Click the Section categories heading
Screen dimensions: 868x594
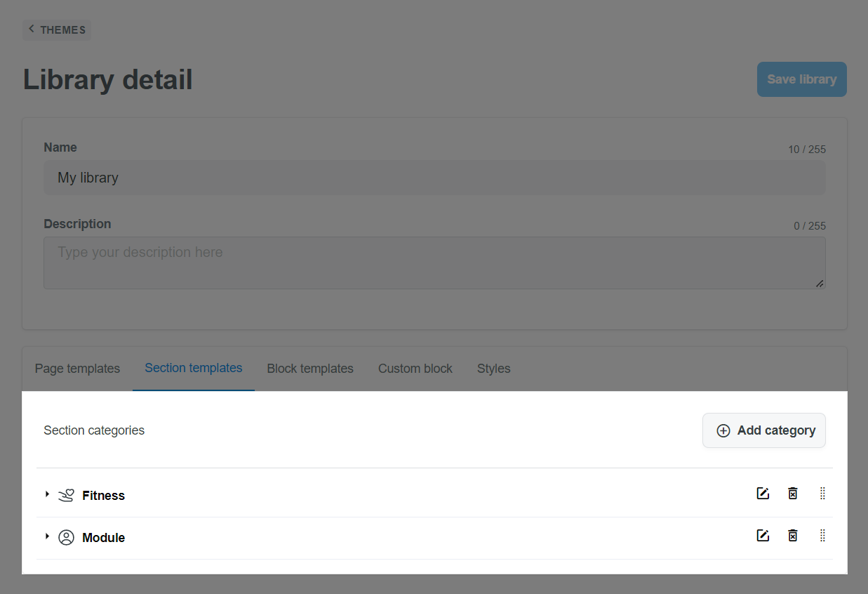coord(94,430)
